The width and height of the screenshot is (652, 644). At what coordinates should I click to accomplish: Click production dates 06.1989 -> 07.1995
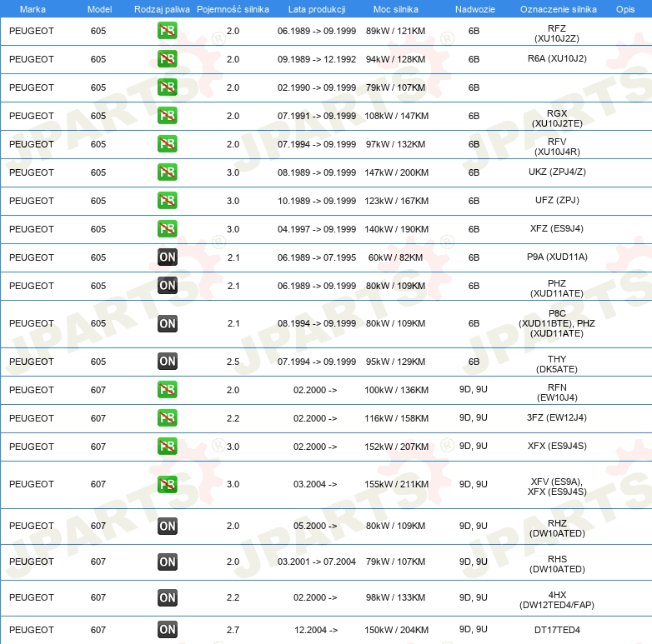pos(317,257)
